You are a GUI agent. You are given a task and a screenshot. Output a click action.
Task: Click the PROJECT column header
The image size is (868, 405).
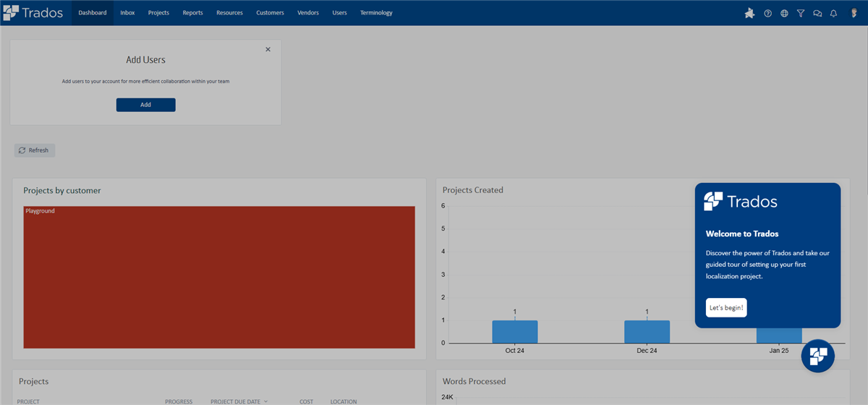pos(28,401)
